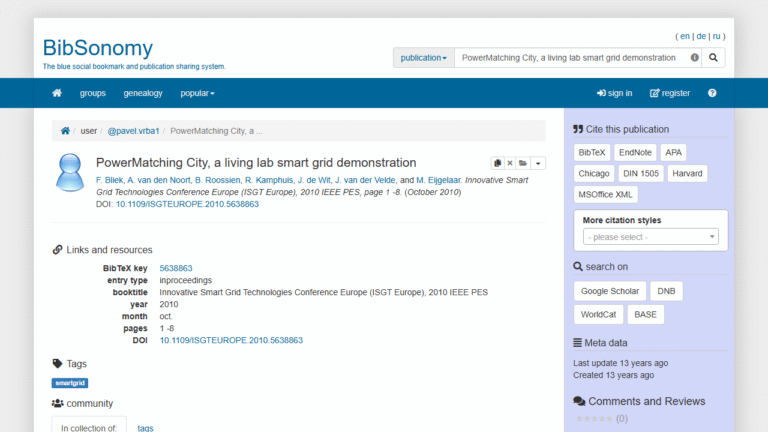Open the publication search type dropdown
Image resolution: width=768 pixels, height=432 pixels.
click(423, 58)
